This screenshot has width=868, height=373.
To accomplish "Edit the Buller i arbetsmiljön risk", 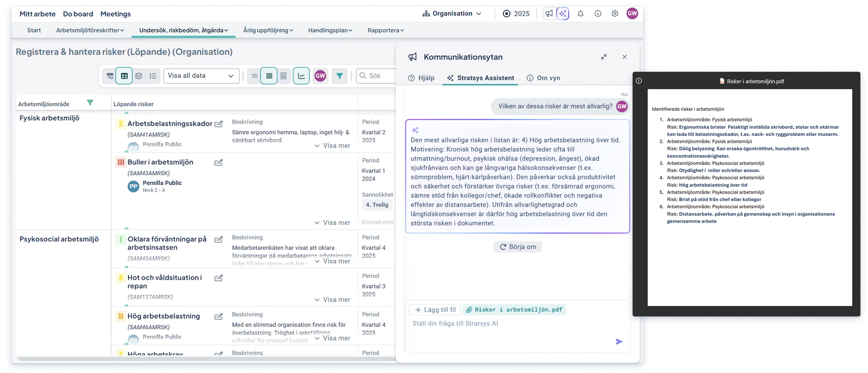I will click(218, 162).
